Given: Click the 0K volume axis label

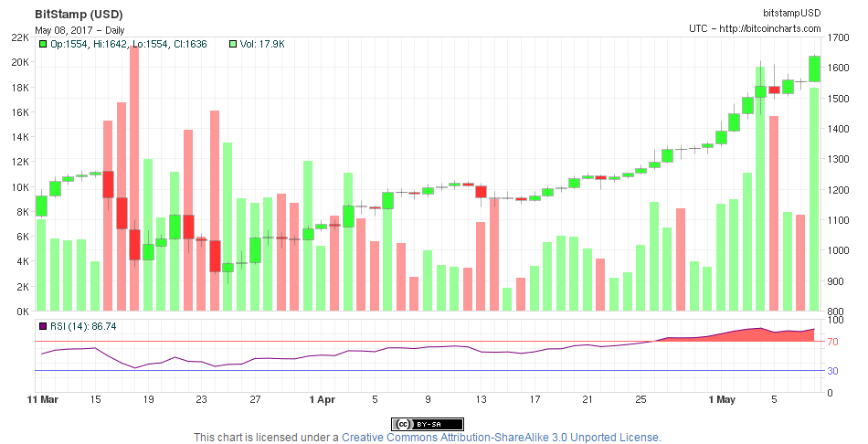Looking at the screenshot, I should click(23, 312).
